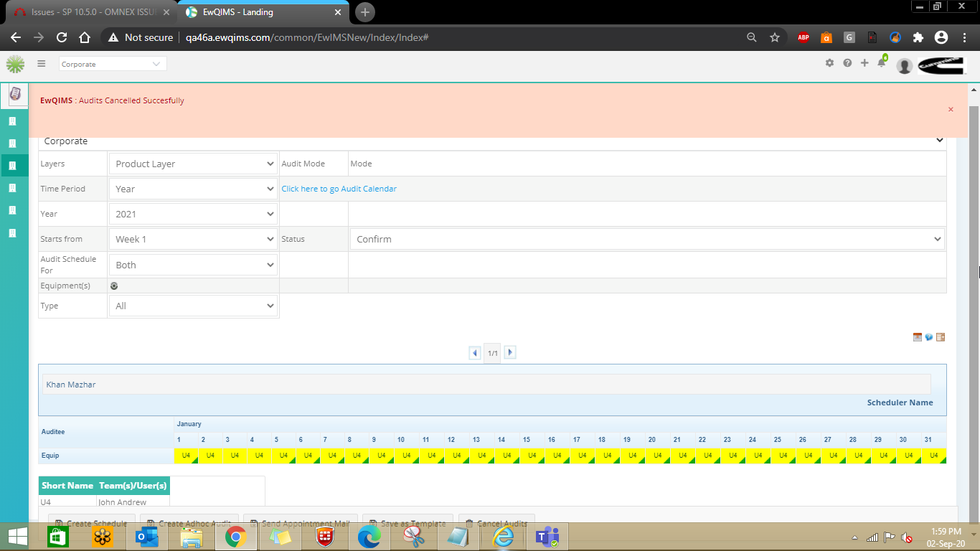Viewport: 980px width, 551px height.
Task: Open the Starts from dropdown showing Week 1
Action: (x=194, y=239)
